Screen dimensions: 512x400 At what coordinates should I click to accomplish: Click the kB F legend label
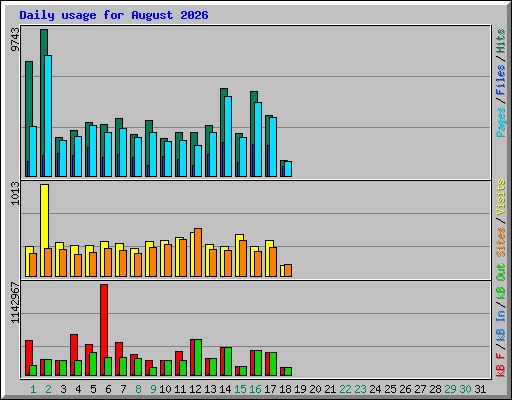pos(501,365)
